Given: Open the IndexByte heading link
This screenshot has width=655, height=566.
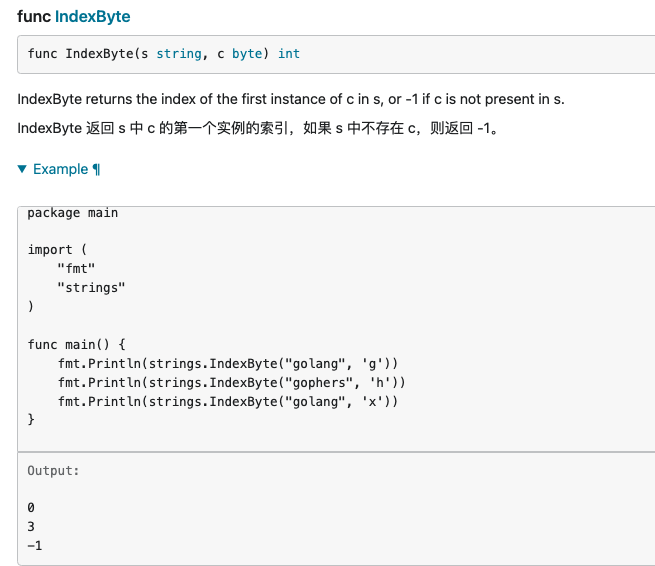Looking at the screenshot, I should 92,17.
